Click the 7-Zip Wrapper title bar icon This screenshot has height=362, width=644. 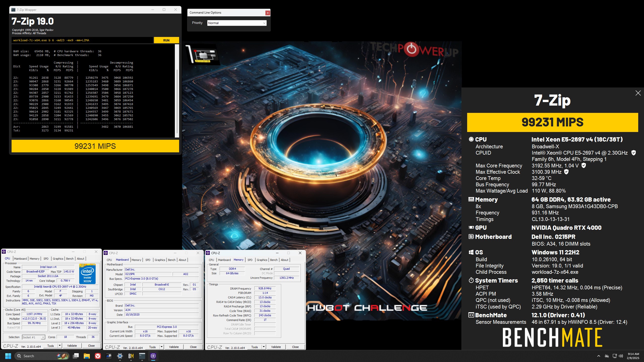point(13,10)
